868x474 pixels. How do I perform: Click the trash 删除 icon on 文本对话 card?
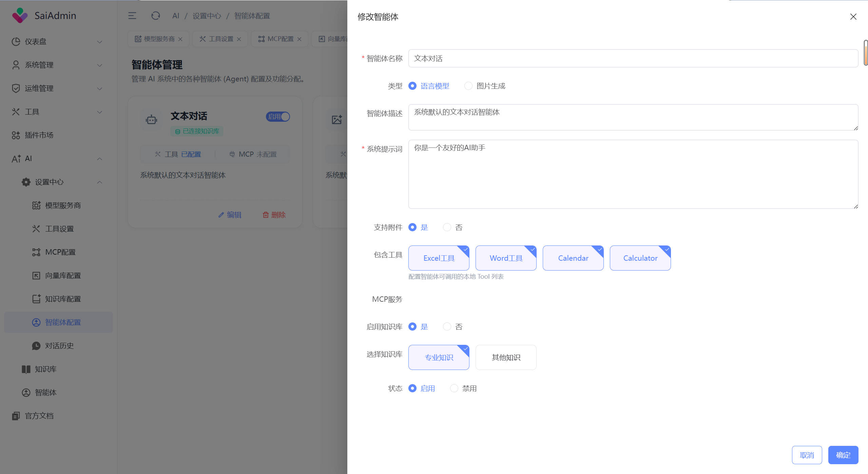pyautogui.click(x=266, y=215)
